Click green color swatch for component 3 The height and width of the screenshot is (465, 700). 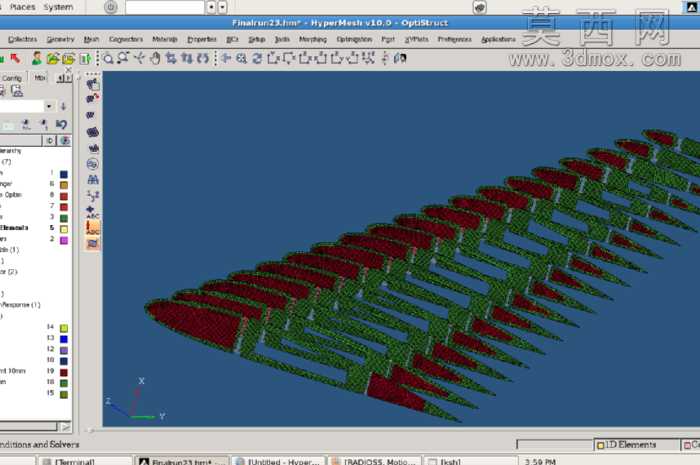[64, 218]
